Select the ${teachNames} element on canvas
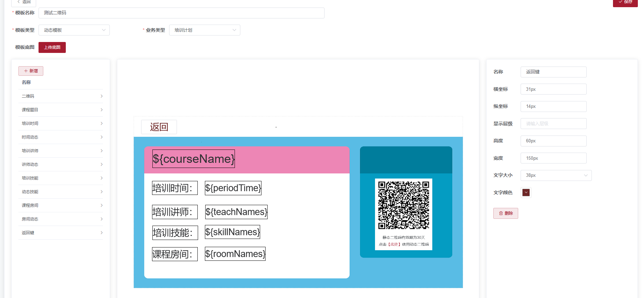The width and height of the screenshot is (644, 298). click(237, 212)
